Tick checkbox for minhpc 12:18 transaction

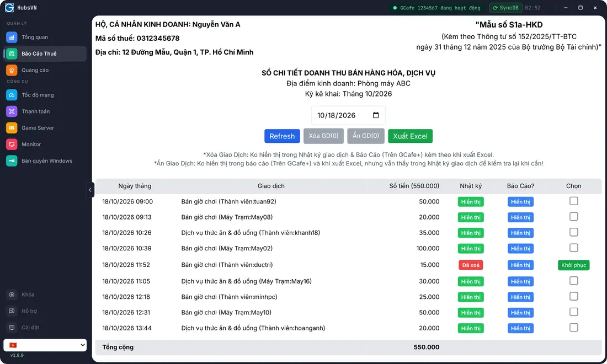pyautogui.click(x=574, y=296)
